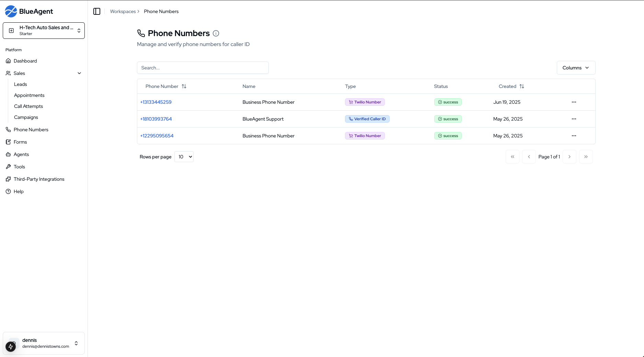
Task: Click the Verified Caller ID badge
Action: pyautogui.click(x=367, y=119)
